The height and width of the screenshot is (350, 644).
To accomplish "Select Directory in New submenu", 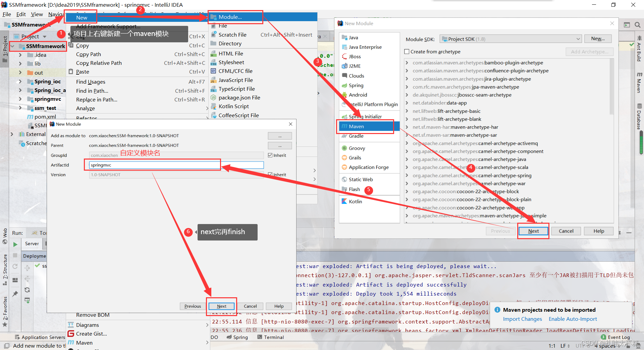I will (x=230, y=44).
